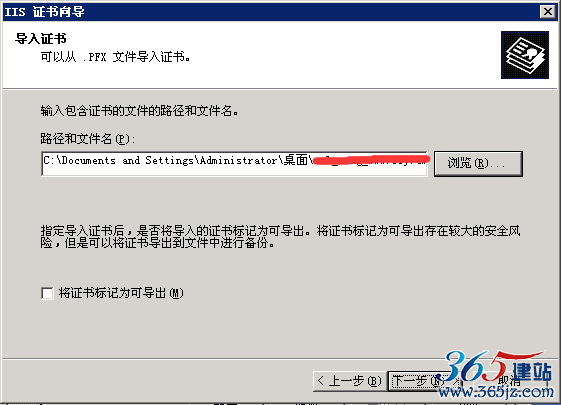561x405 pixels.
Task: Click the IIS 证书向导 title bar
Action: click(x=271, y=11)
